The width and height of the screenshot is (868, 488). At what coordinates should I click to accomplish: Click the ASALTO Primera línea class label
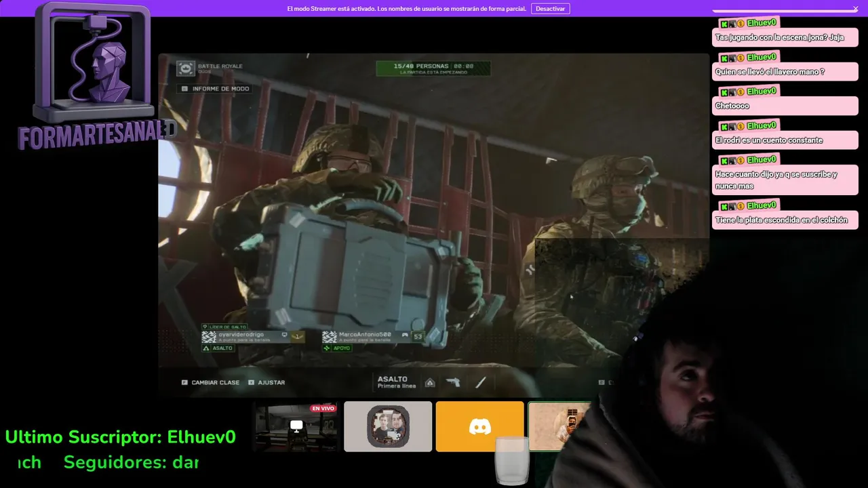pyautogui.click(x=397, y=382)
